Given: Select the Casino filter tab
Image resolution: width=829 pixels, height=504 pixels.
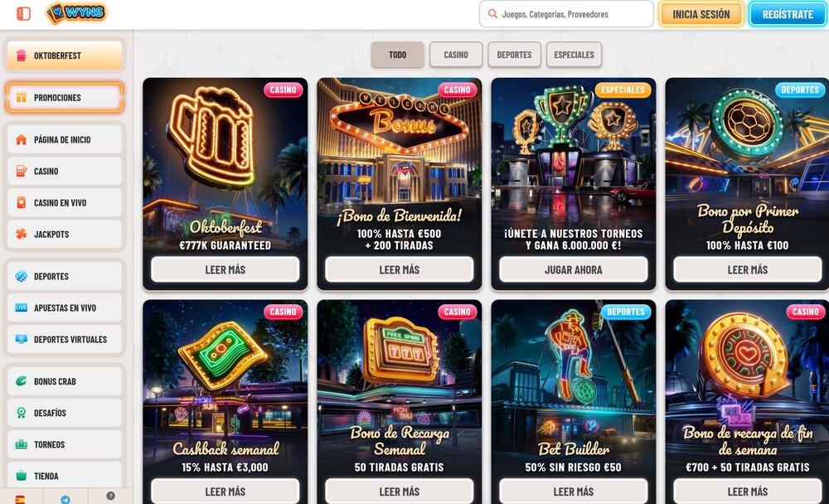Looking at the screenshot, I should pos(456,55).
